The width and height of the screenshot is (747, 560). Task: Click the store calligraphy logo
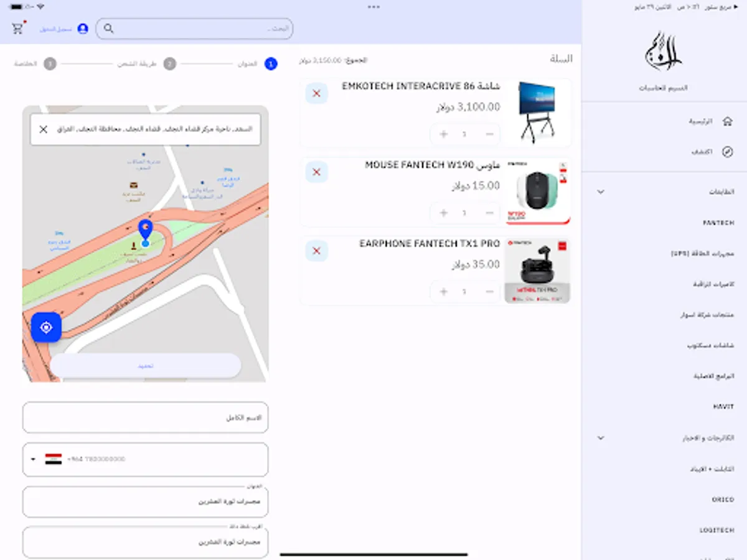coord(664,51)
